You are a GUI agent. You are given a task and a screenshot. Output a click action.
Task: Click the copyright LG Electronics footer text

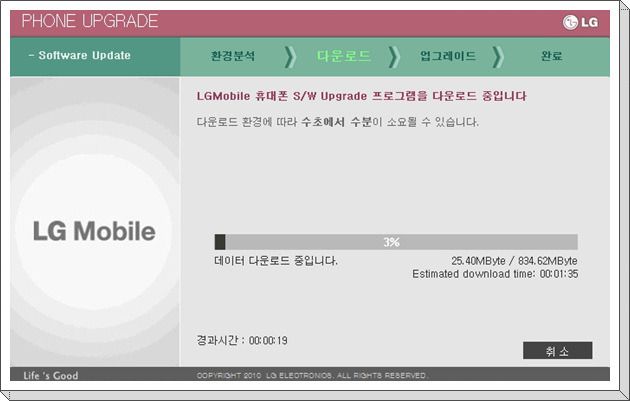312,376
